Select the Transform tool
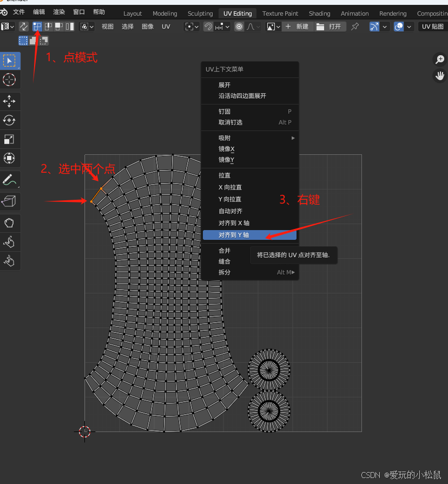Screen dimensions: 448x484 point(10,158)
